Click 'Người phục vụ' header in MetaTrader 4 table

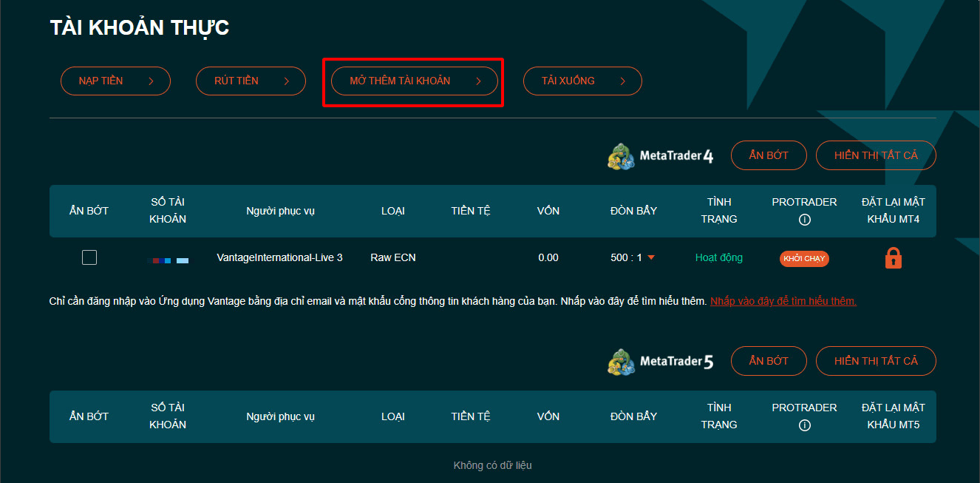click(280, 211)
